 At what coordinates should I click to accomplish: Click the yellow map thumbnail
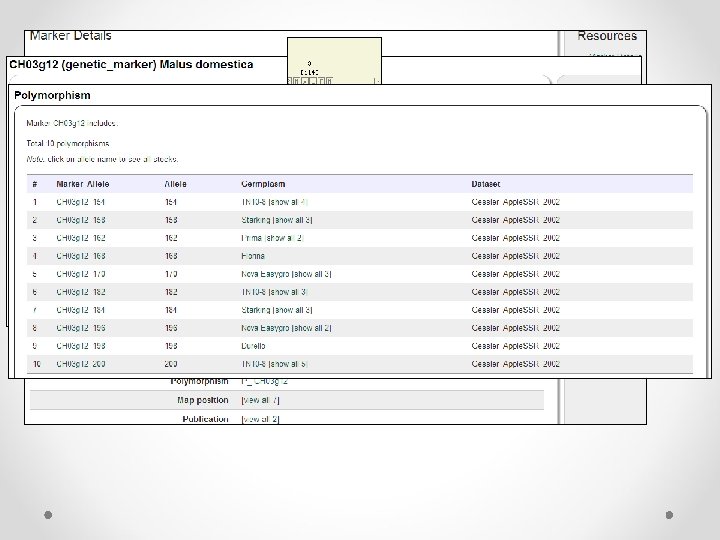[x=334, y=61]
